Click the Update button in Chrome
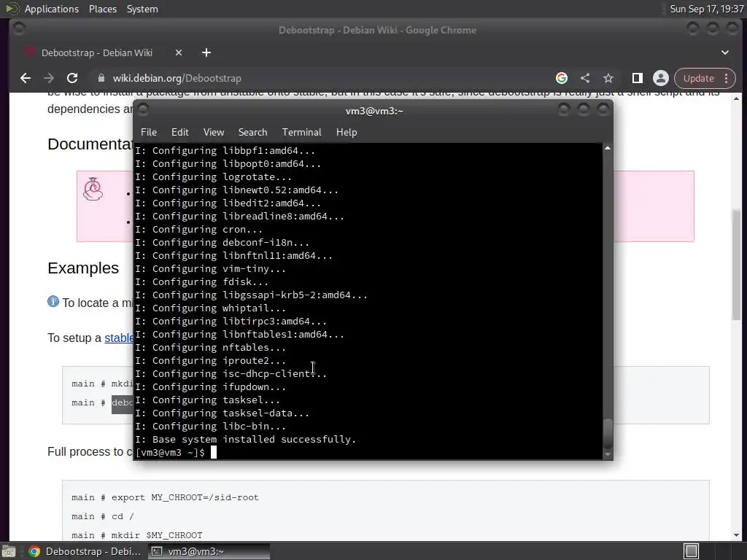The image size is (747, 560). click(x=698, y=78)
